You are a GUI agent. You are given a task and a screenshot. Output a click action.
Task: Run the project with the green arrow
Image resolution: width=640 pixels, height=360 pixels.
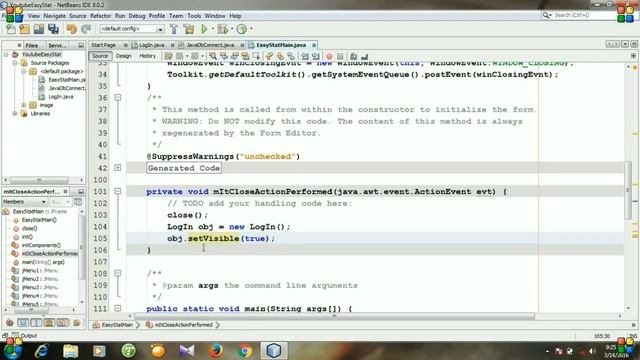coord(204,29)
